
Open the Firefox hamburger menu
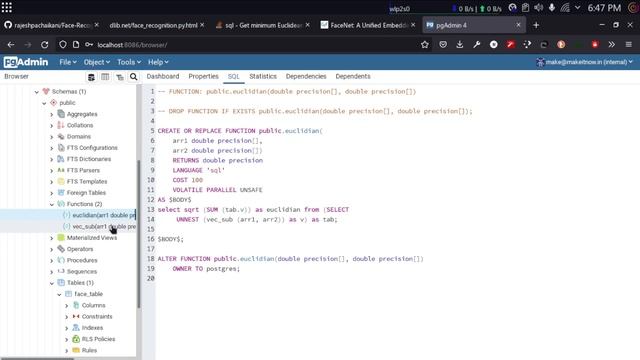point(629,45)
